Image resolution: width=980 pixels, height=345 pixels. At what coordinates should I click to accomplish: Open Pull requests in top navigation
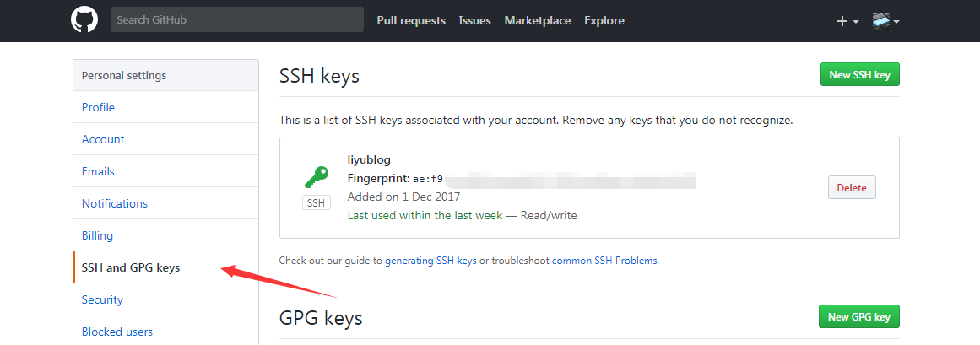pyautogui.click(x=411, y=20)
